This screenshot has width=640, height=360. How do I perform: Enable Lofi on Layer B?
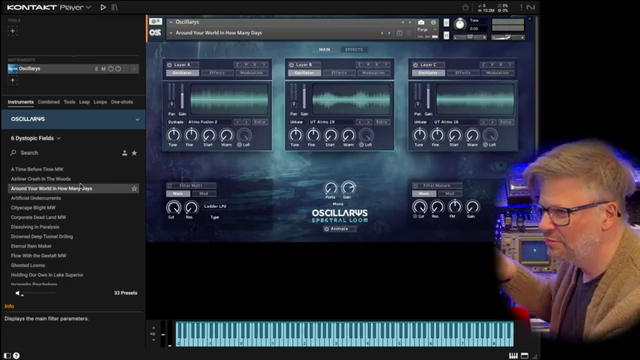pos(361,145)
